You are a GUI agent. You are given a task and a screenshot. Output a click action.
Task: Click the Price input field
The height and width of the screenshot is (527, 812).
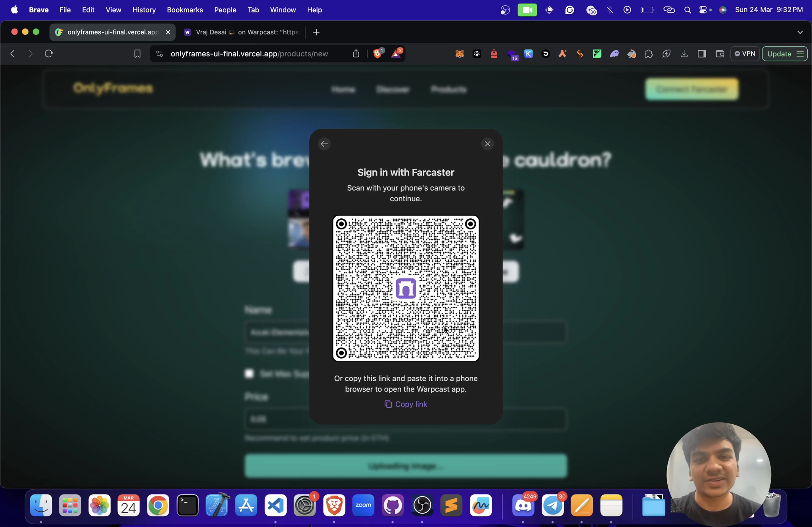coord(406,419)
